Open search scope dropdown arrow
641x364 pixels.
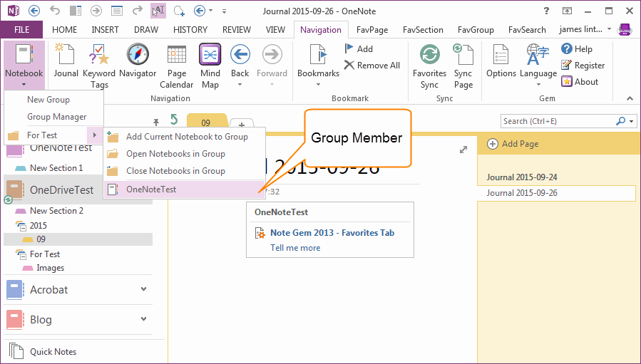point(632,121)
